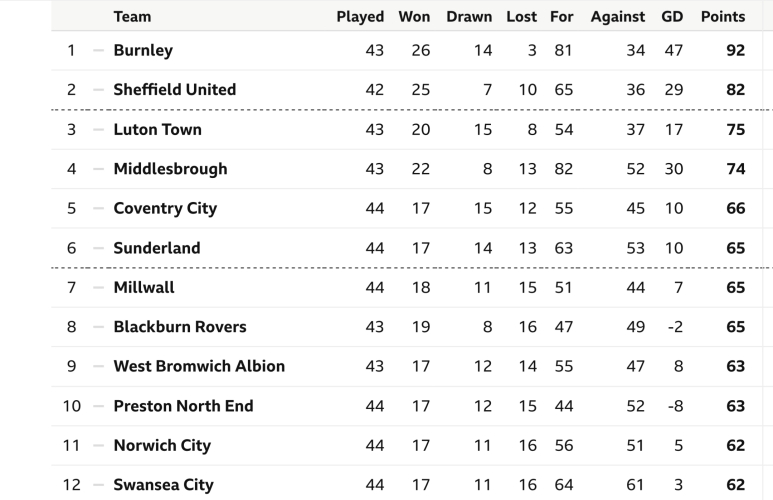The image size is (773, 500).
Task: Click the movement dash beside Norwich City
Action: coord(98,446)
